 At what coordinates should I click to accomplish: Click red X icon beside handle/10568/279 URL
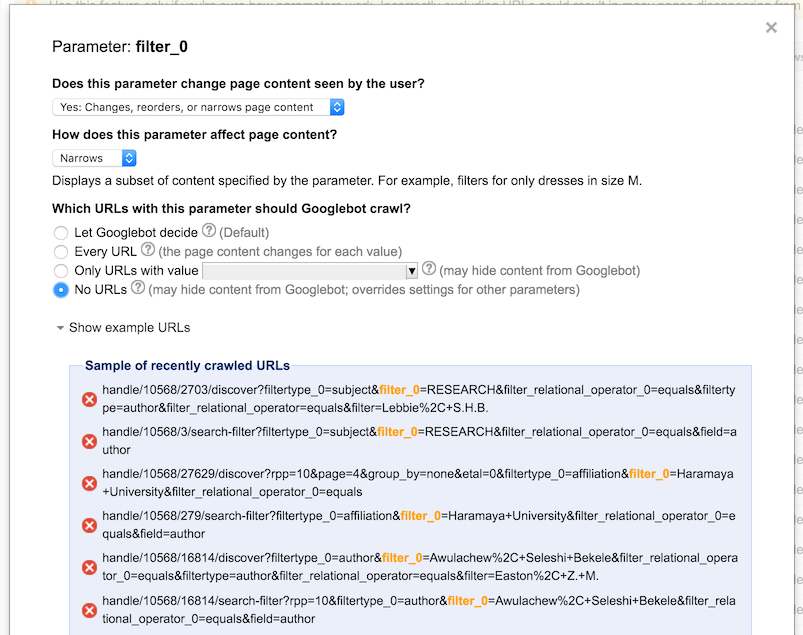(90, 525)
